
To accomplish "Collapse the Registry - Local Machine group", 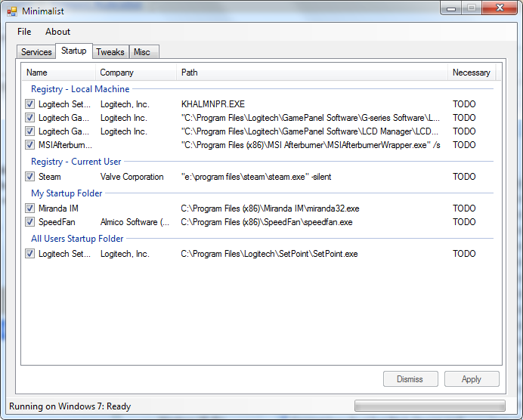I will pyautogui.click(x=80, y=89).
